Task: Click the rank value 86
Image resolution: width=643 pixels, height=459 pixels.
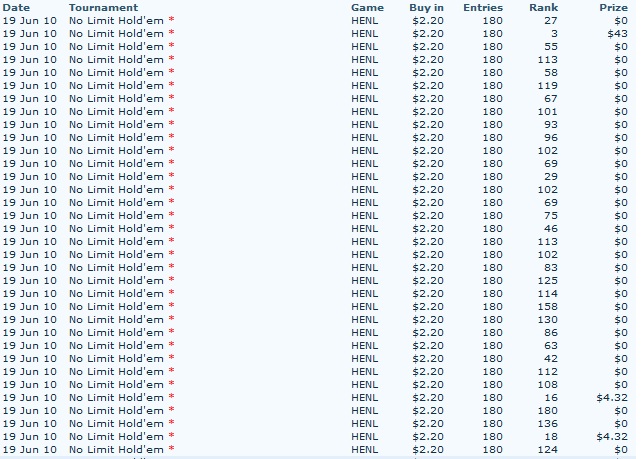Action: coord(551,333)
